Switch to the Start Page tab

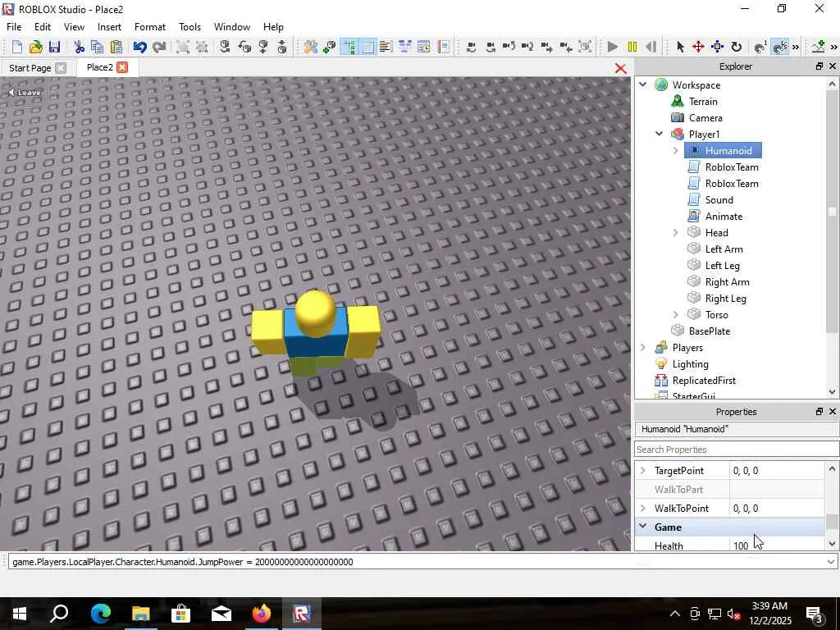coord(30,68)
